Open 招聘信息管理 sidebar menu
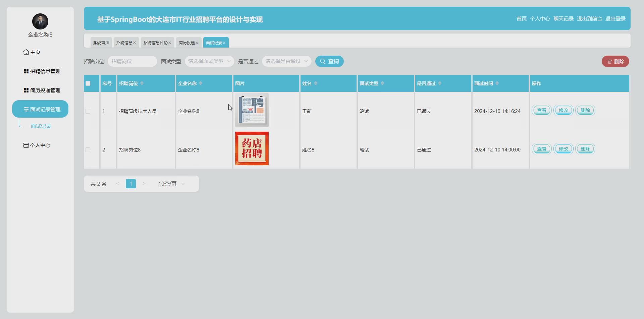 click(x=42, y=71)
